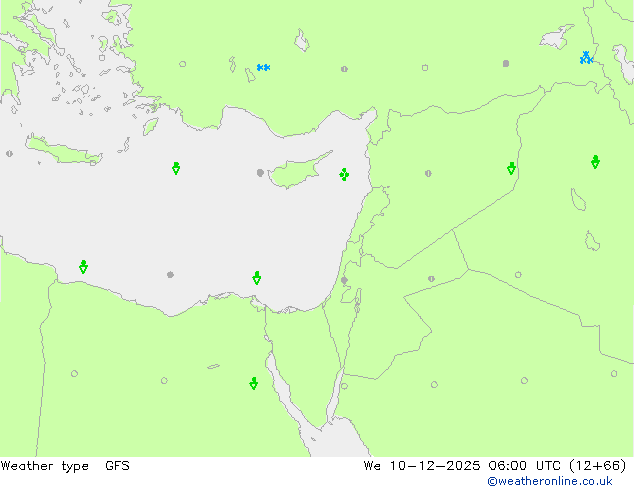
Task: Click the gray cloud dot just west of Cyprus
Action: 260,173
